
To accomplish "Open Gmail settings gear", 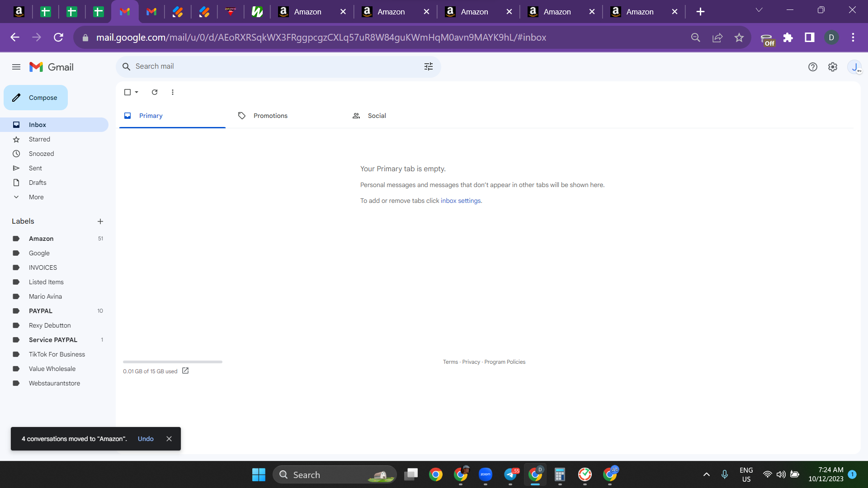I will (833, 67).
